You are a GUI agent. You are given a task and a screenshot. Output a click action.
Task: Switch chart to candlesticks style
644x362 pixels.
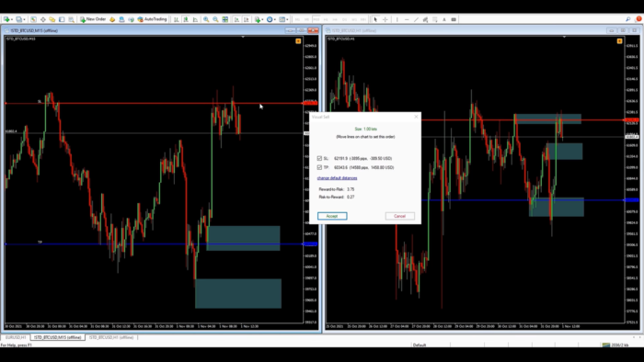coord(186,19)
